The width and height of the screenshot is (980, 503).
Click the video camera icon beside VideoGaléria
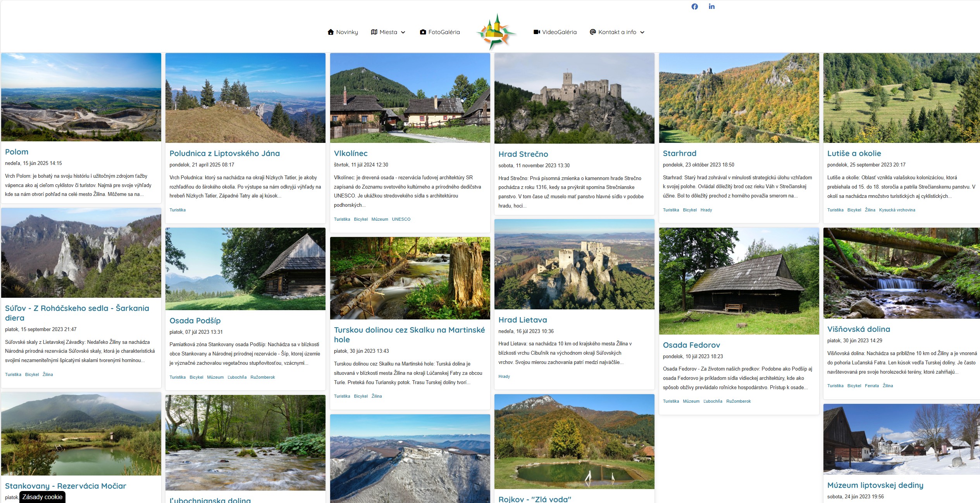[537, 32]
